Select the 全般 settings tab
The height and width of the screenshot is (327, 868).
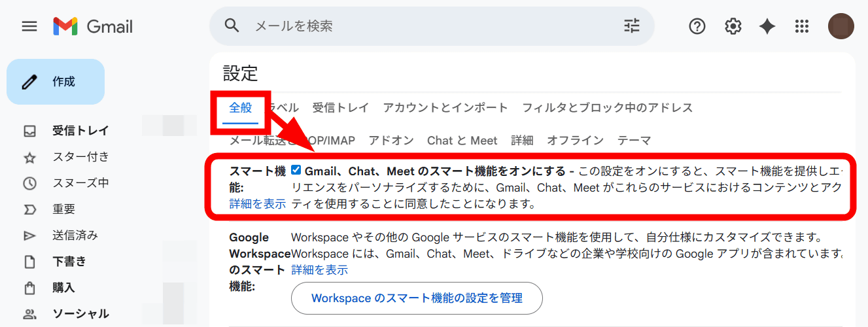pos(241,108)
